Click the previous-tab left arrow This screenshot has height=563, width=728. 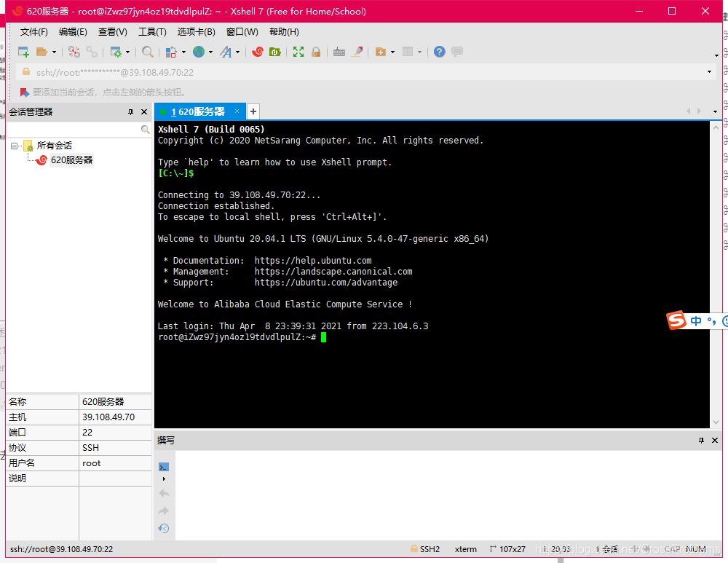(x=688, y=111)
